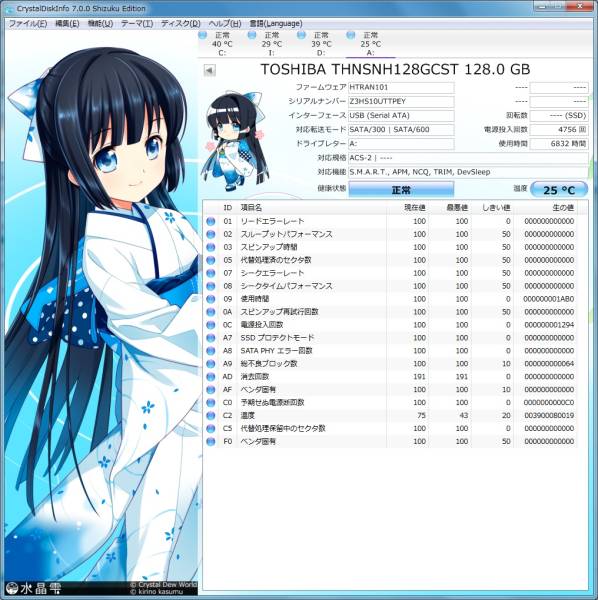Screen dimensions: 598x600
Task: Click raw value 003900080019
Action: tap(549, 416)
